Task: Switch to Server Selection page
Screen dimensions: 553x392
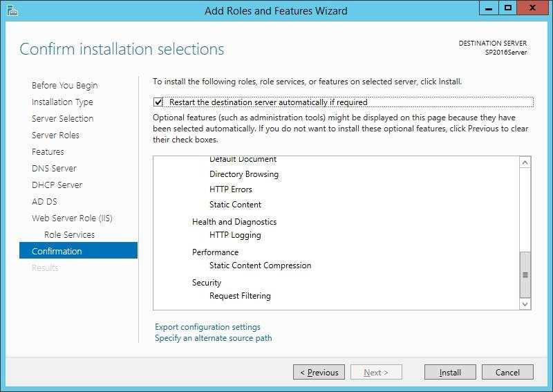Action: pyautogui.click(x=62, y=118)
